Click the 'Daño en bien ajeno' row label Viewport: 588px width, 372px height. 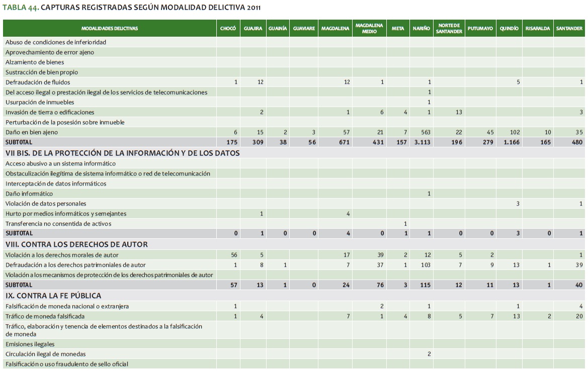click(x=32, y=132)
